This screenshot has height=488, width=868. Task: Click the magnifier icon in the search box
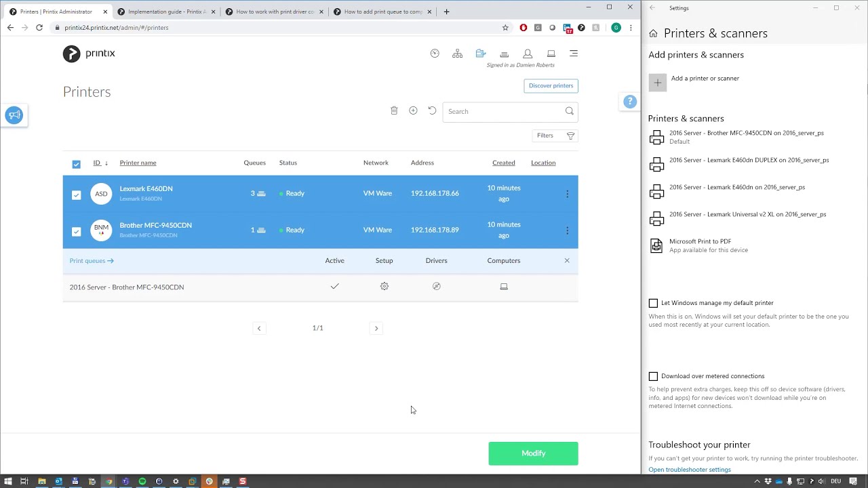coord(570,111)
